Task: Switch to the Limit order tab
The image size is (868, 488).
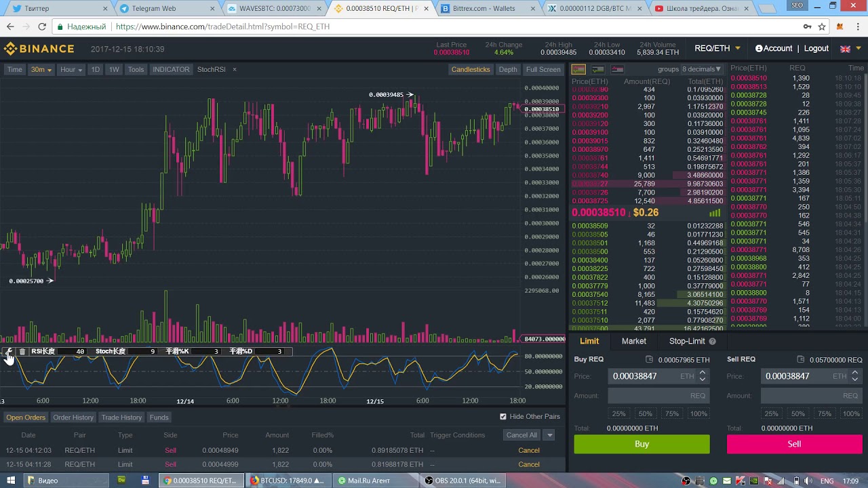Action: [589, 341]
